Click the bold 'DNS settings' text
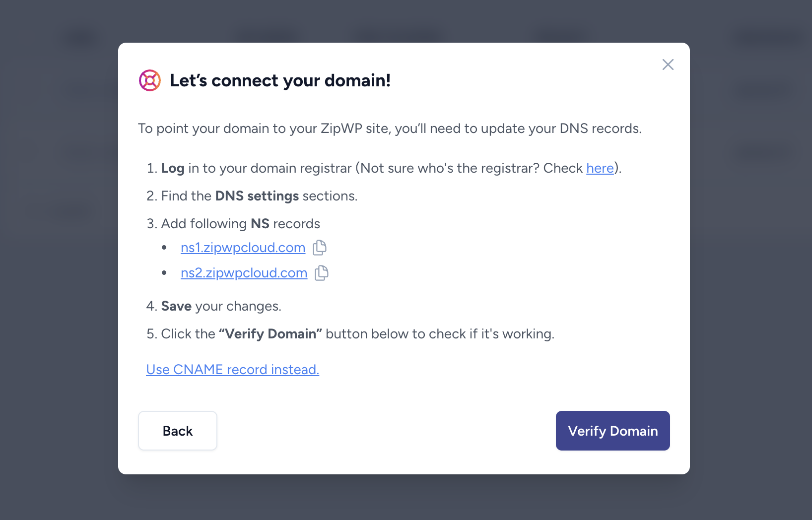812x520 pixels. (x=257, y=196)
